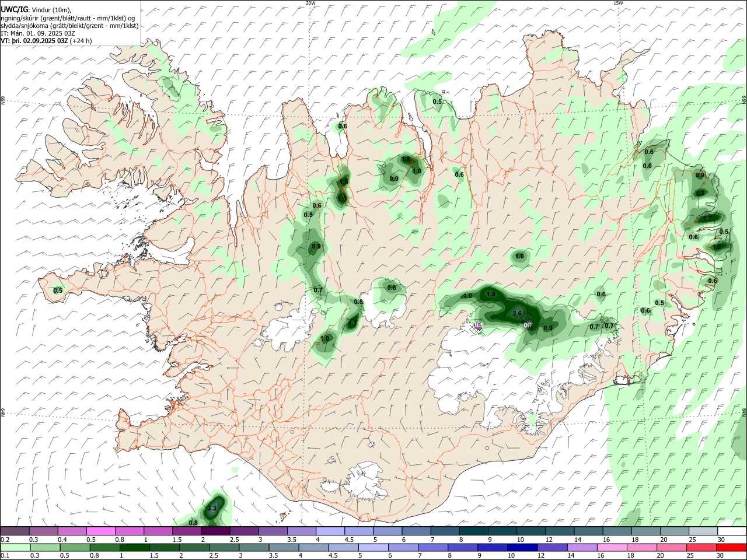Select the darkest purple 2–2.5 swatch on snow scale
Screen dimensions: 747x560
coord(215,531)
